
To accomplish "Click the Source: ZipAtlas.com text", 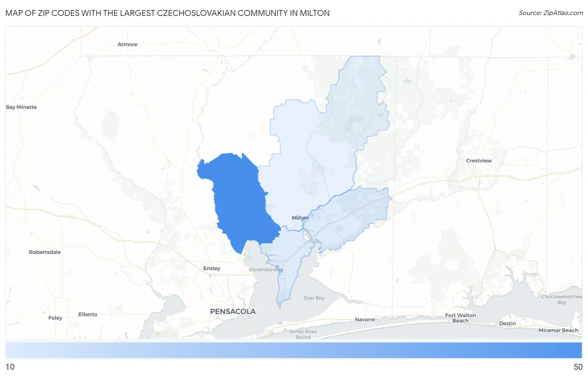I will 551,13.
